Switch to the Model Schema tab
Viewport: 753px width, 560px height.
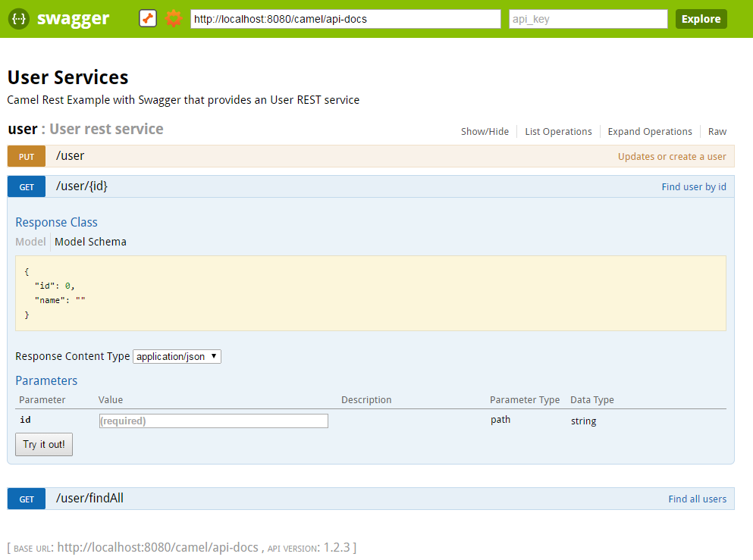click(x=90, y=242)
